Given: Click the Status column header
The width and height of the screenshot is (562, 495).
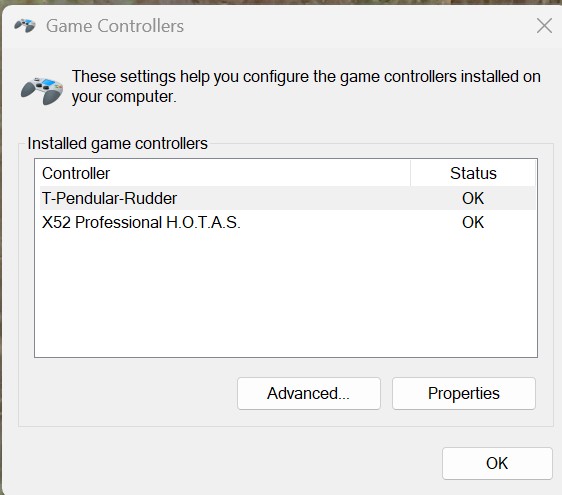Looking at the screenshot, I should coord(473,173).
